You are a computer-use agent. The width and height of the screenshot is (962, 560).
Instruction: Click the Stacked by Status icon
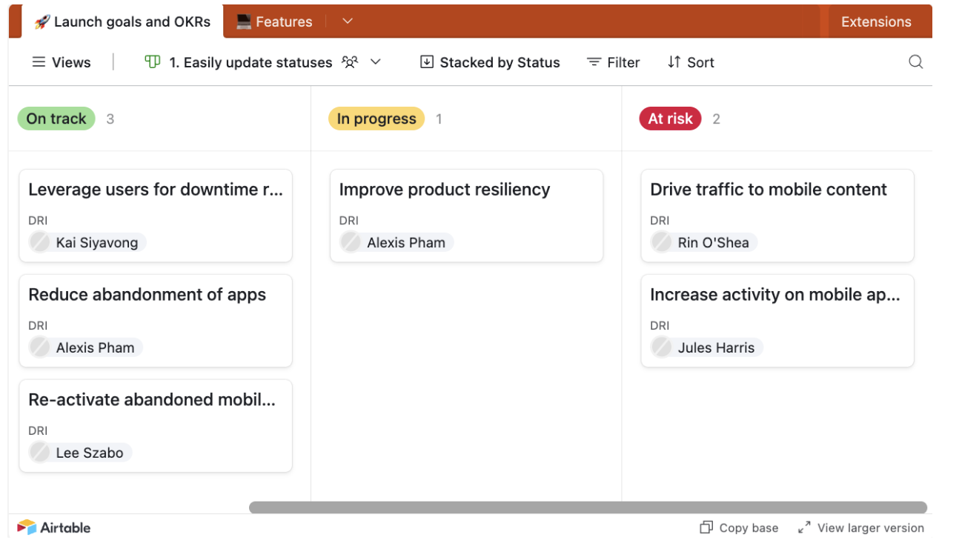pos(427,62)
